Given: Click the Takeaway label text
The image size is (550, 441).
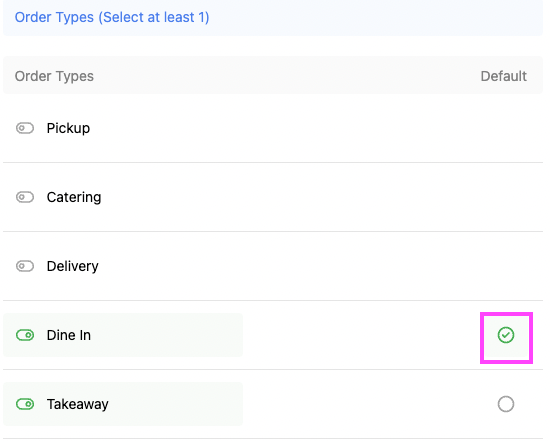Looking at the screenshot, I should click(78, 404).
